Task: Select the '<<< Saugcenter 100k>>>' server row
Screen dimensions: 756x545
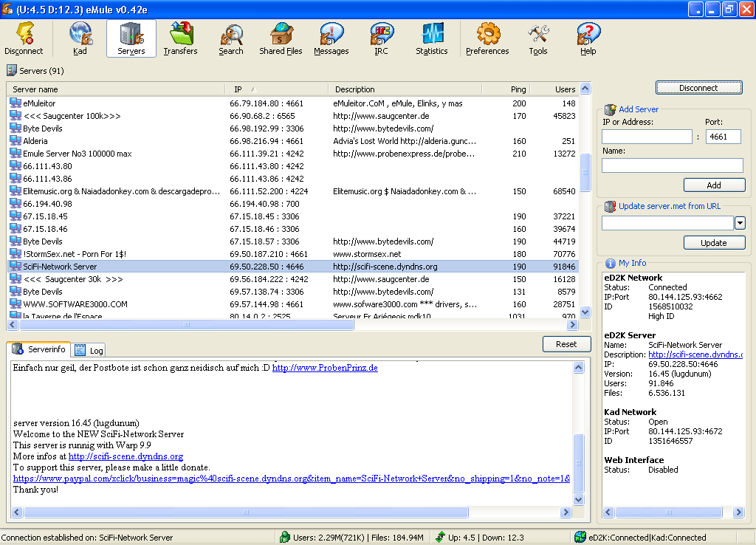Action: coord(292,116)
